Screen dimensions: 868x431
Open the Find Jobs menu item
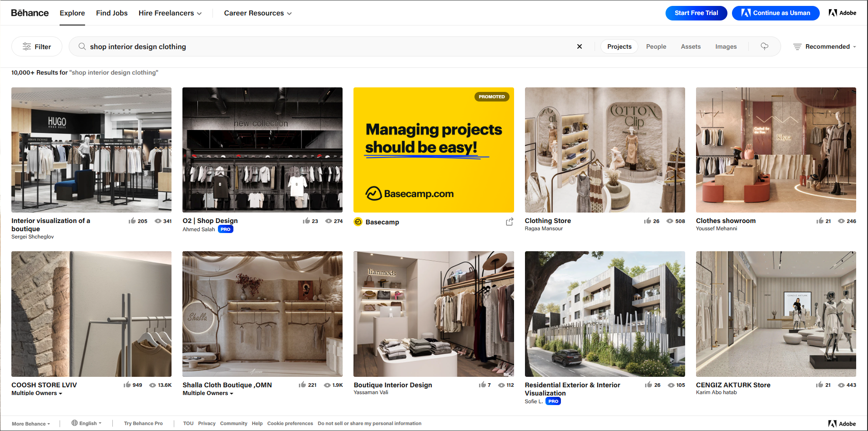(x=111, y=13)
